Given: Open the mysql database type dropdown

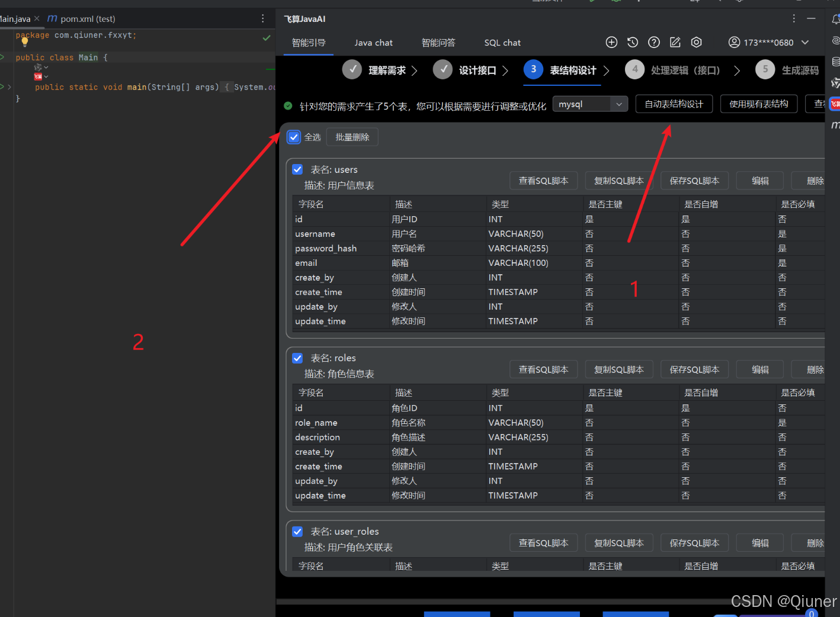Looking at the screenshot, I should [x=590, y=104].
